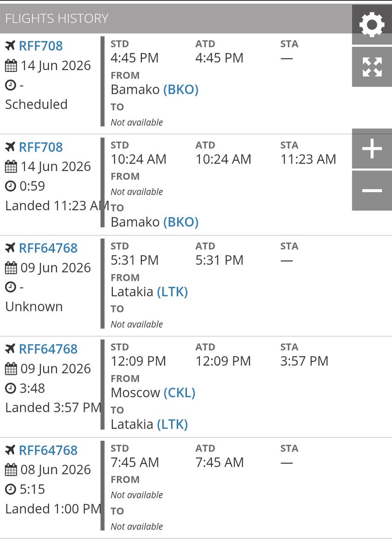The image size is (392, 553).
Task: Click the LTK code in the Moscow to Latakia row
Action: [x=172, y=424]
